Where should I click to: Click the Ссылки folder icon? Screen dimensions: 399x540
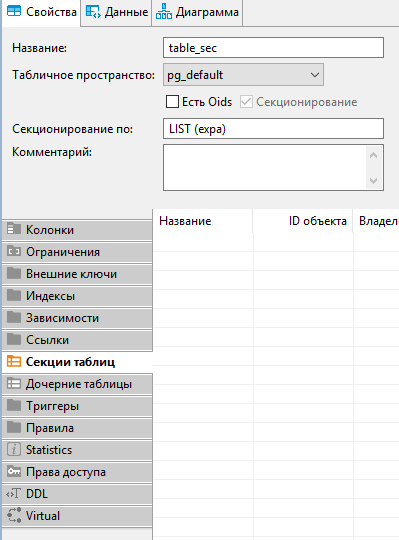[x=14, y=339]
